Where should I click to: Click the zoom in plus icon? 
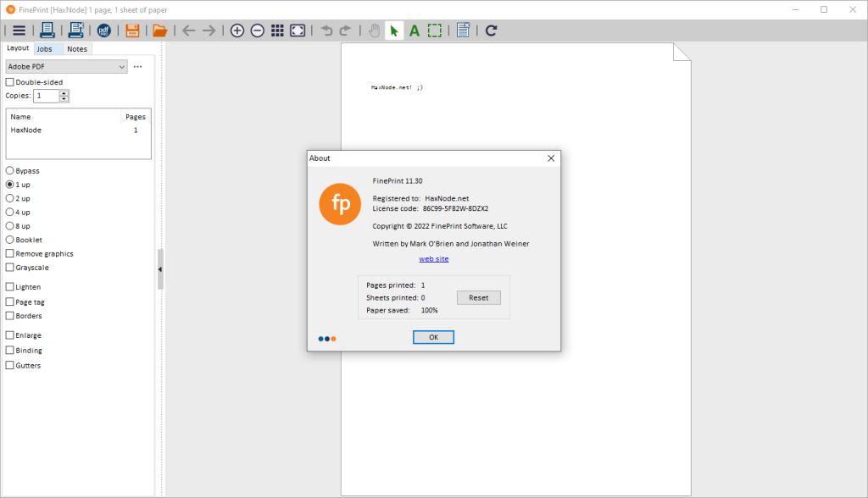coord(237,31)
